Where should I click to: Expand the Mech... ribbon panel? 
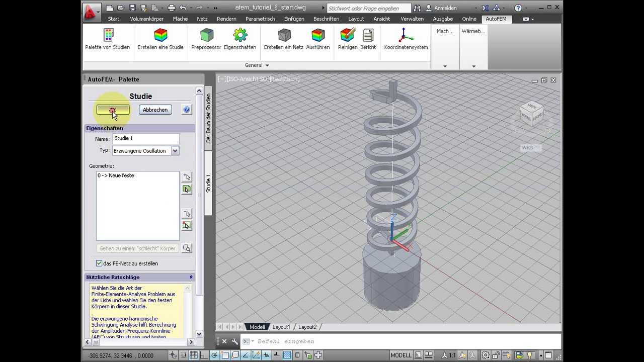coord(445,66)
